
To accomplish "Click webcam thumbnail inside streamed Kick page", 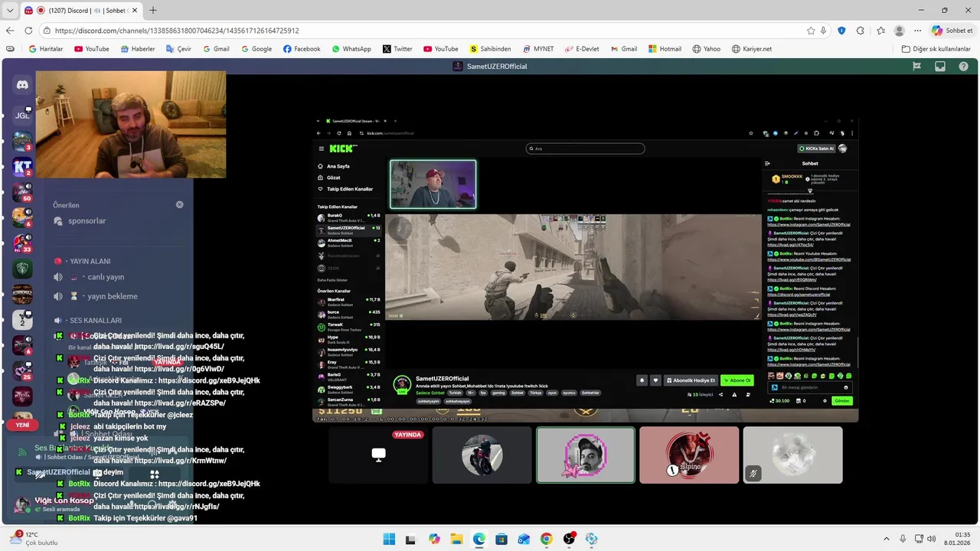I will [x=433, y=184].
